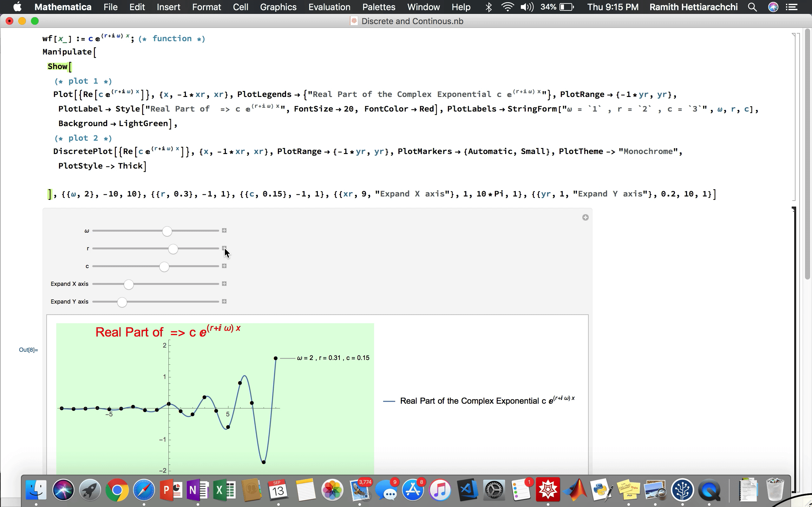Click the Excel icon in the dock

(x=224, y=490)
